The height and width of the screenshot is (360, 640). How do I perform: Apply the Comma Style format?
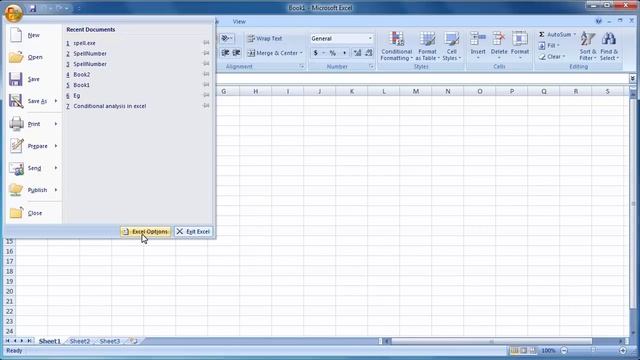344,53
